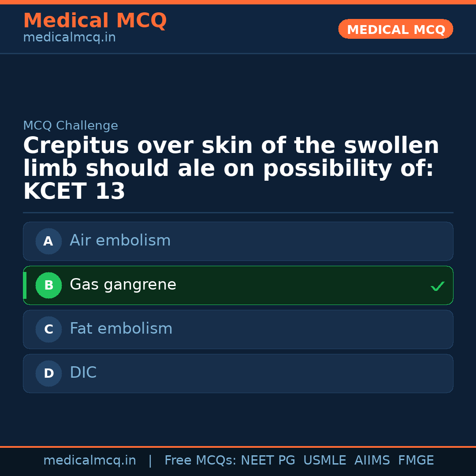Click the Medical MCQ logo text
The width and height of the screenshot is (476, 476).
tap(95, 21)
